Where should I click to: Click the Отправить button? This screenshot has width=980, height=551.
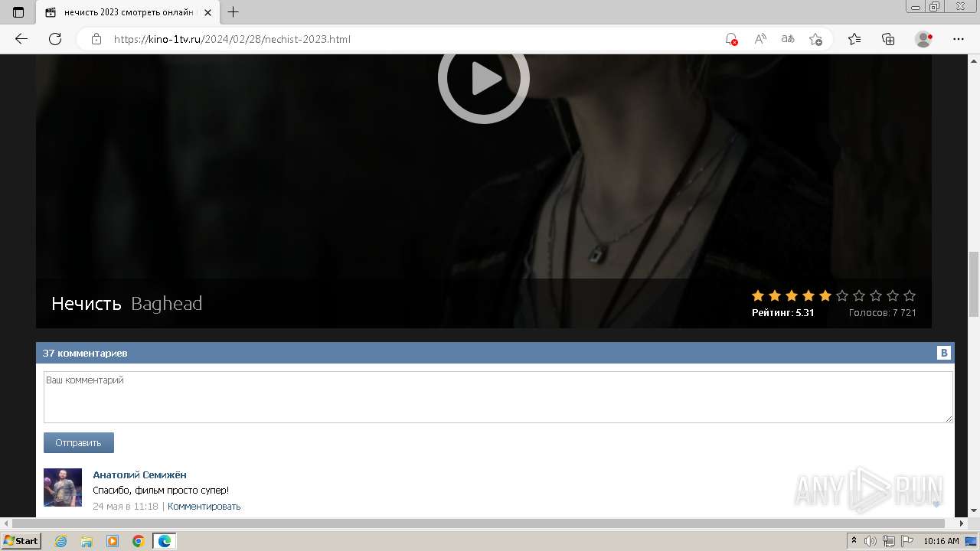coord(79,442)
